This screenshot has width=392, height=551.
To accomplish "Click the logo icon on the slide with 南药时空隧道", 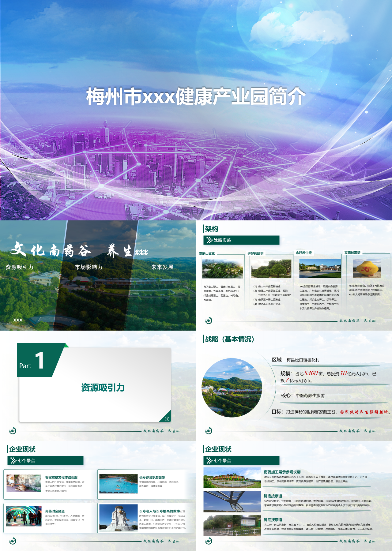I will tap(13, 541).
